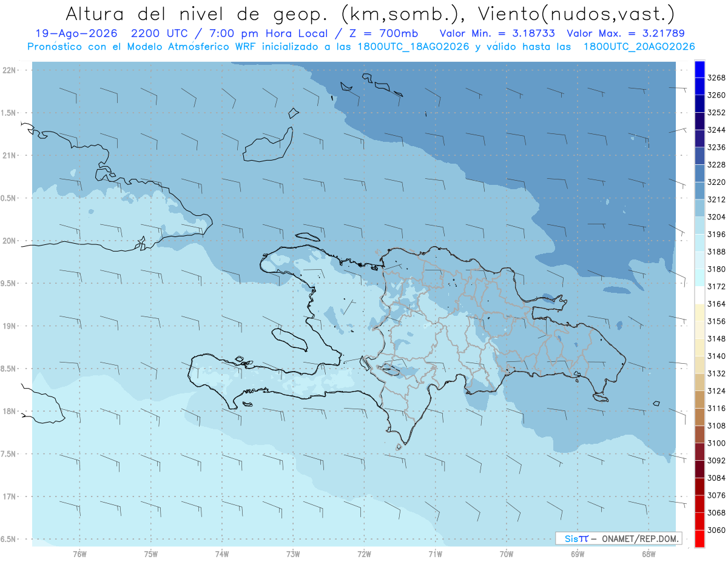Click the '0.5N' latitude tick label
The width and height of the screenshot is (728, 562).
coord(8,198)
